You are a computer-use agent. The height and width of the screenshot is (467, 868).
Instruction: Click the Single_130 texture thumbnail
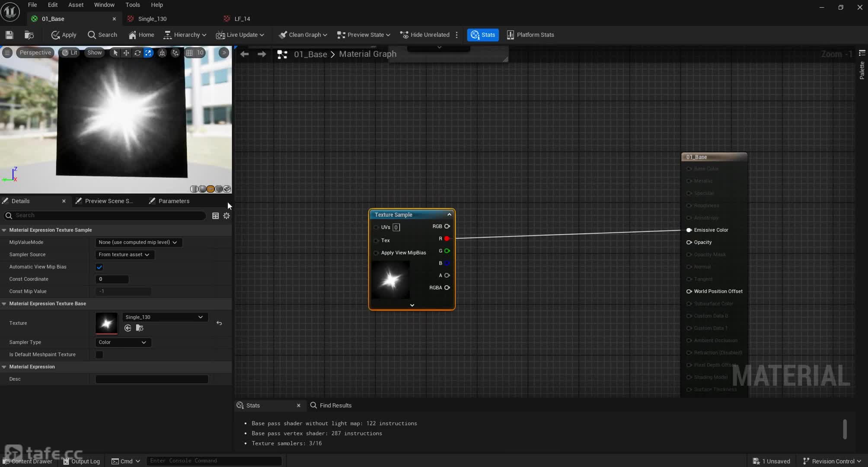[x=106, y=323]
